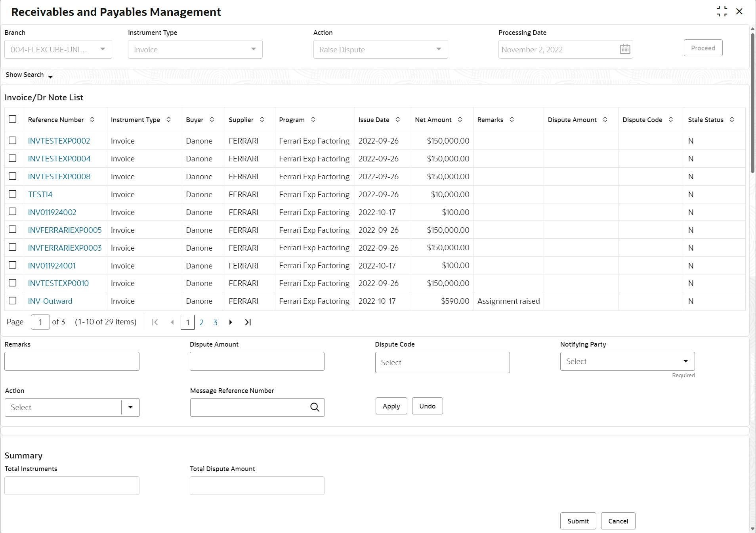Go to page 2 of the invoice list
The width and height of the screenshot is (756, 533).
[202, 322]
